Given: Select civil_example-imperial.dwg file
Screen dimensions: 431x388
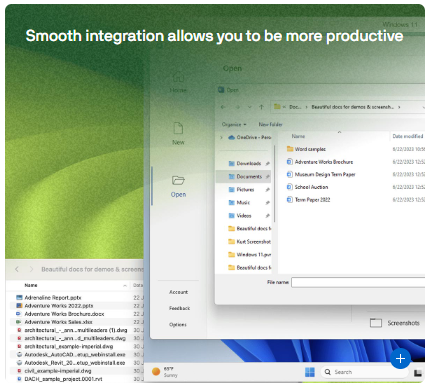Looking at the screenshot, I should pos(54,371).
